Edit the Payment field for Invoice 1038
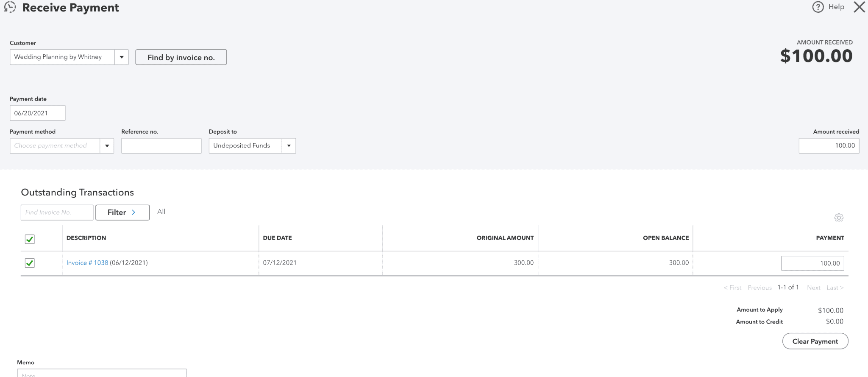This screenshot has width=868, height=377. click(x=812, y=263)
